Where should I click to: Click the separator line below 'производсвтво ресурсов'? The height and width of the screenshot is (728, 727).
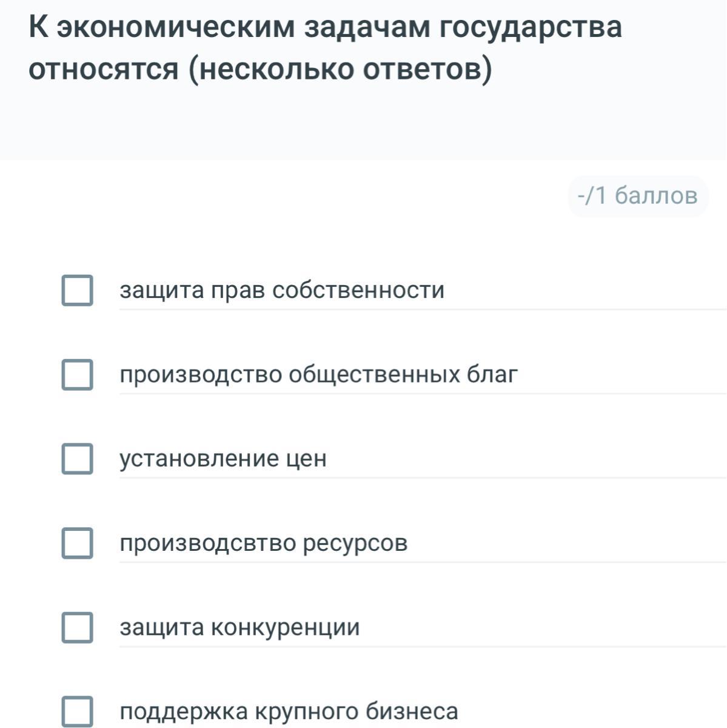422,562
